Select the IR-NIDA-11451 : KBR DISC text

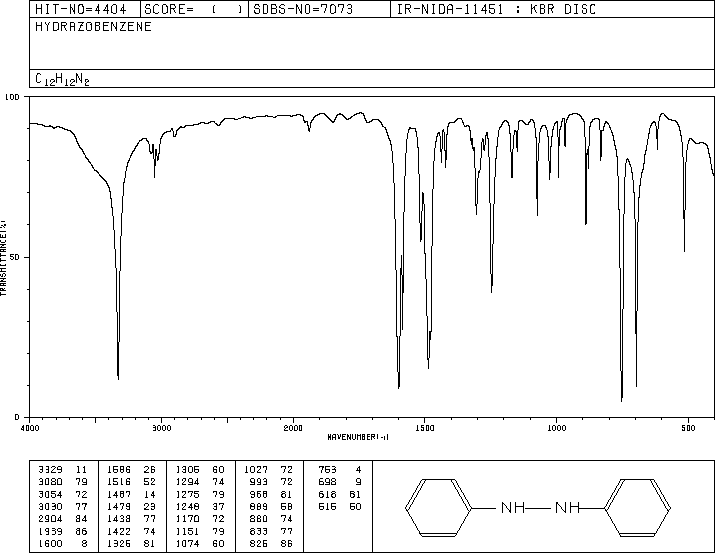(x=496, y=9)
